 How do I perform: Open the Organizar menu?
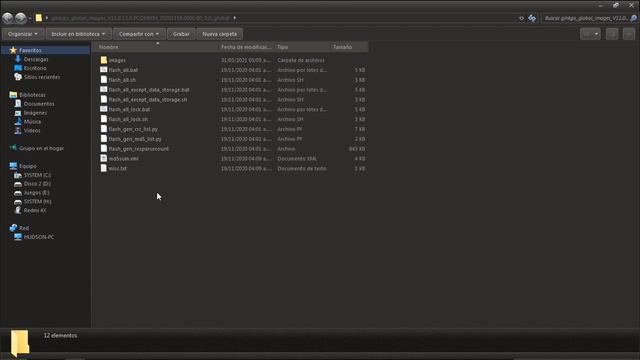[23, 34]
